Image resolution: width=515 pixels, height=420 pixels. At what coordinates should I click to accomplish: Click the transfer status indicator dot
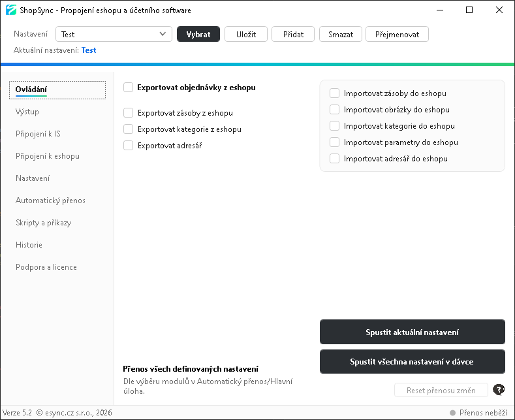click(x=452, y=413)
